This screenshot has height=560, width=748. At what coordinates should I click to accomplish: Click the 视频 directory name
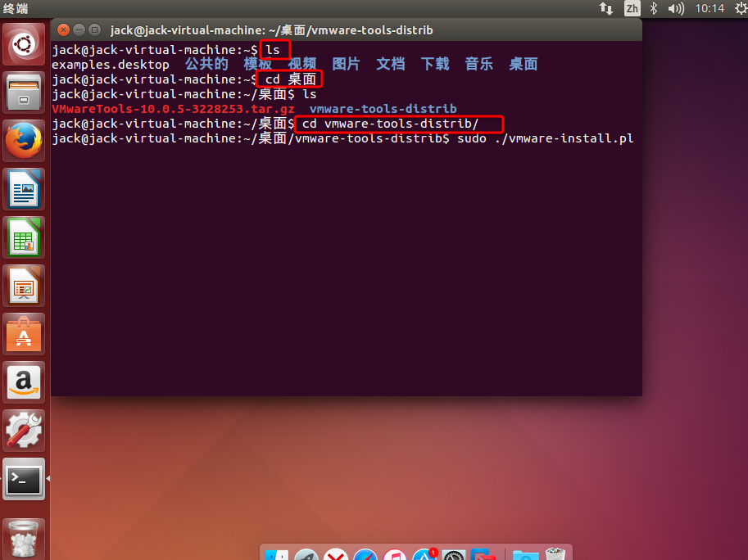click(302, 64)
